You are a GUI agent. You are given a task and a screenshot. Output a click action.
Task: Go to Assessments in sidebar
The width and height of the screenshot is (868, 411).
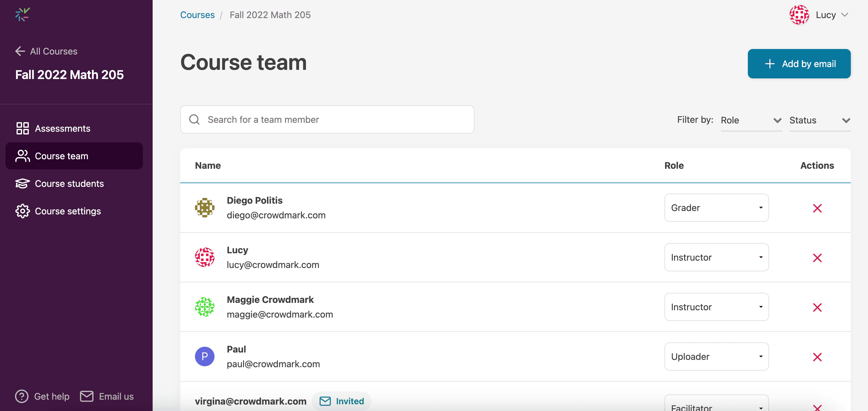pos(62,129)
